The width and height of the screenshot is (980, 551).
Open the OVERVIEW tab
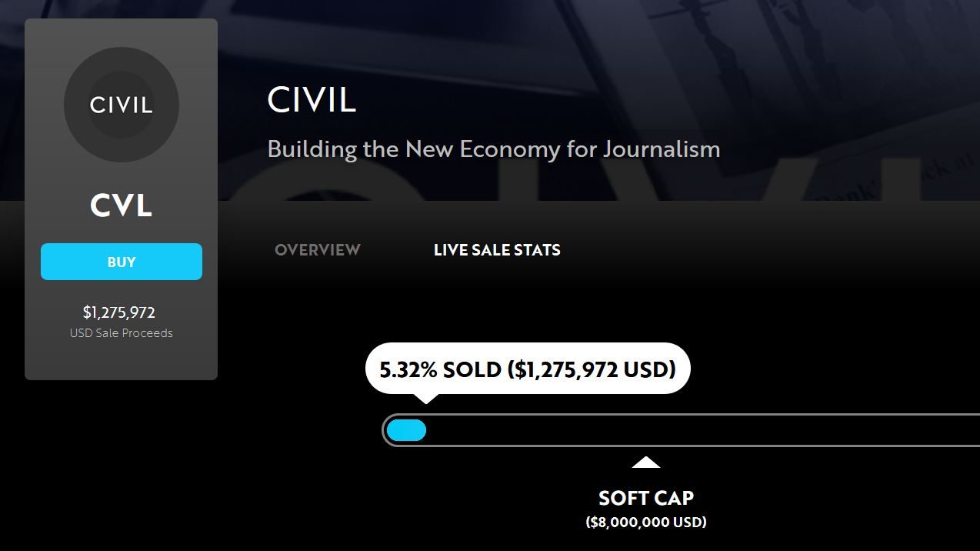click(x=318, y=250)
